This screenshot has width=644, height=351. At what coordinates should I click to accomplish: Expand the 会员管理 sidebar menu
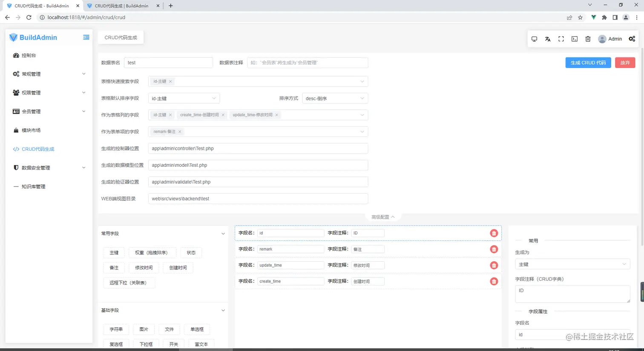(x=49, y=111)
